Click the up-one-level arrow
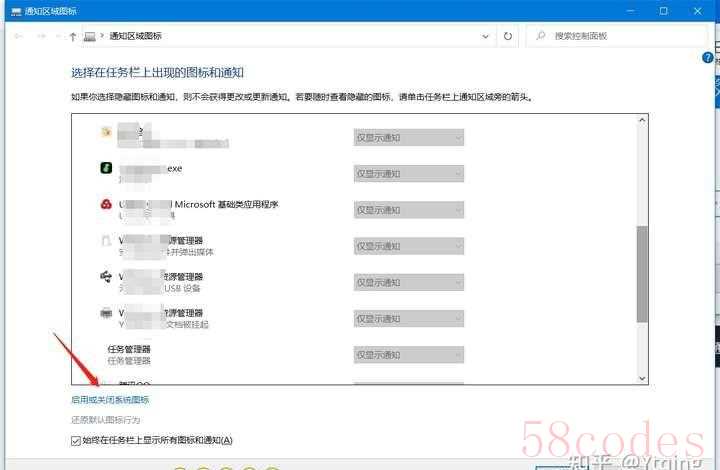This screenshot has height=470, width=720. pyautogui.click(x=73, y=36)
